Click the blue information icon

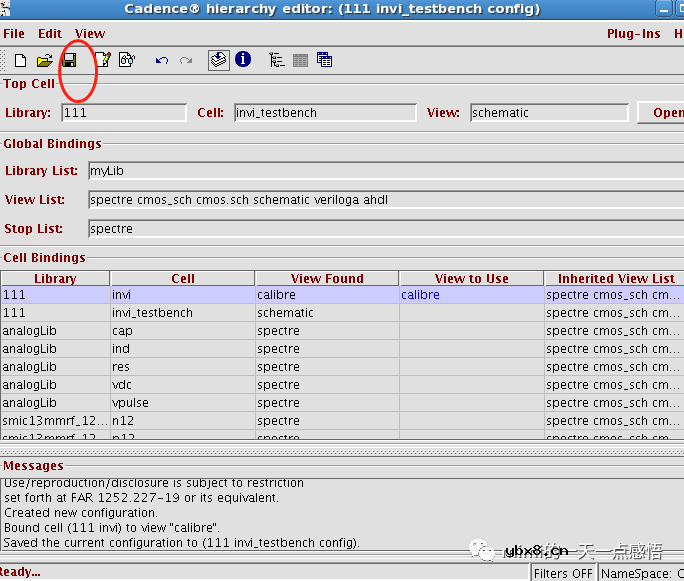coord(243,60)
